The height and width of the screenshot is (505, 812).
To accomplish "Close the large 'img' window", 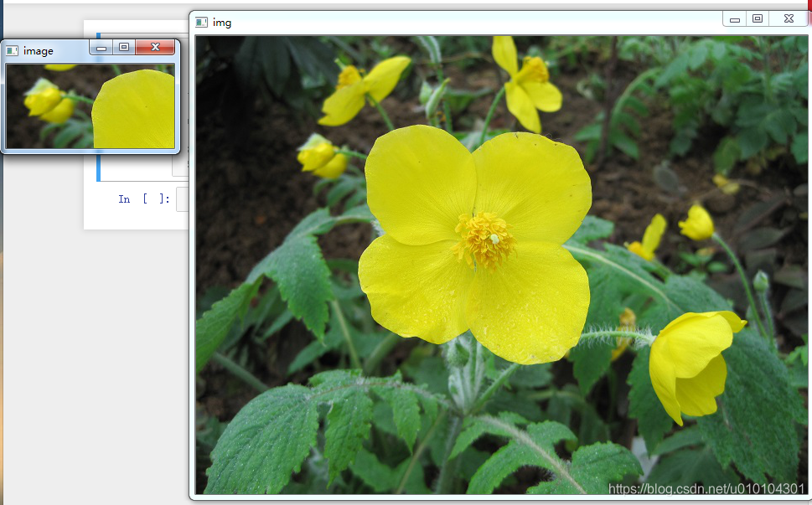I will (x=789, y=19).
